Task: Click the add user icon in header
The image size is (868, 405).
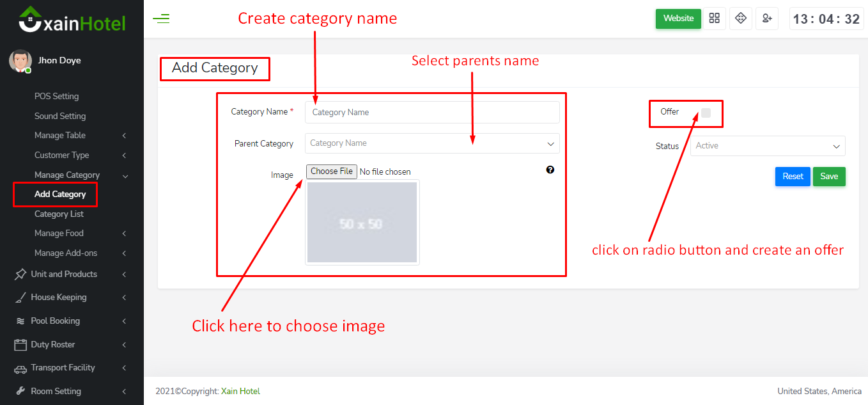Action: [767, 19]
